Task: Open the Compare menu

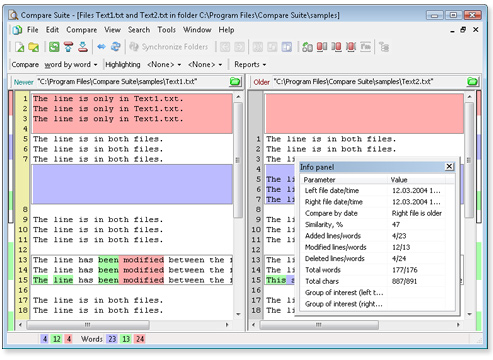Action: point(82,30)
